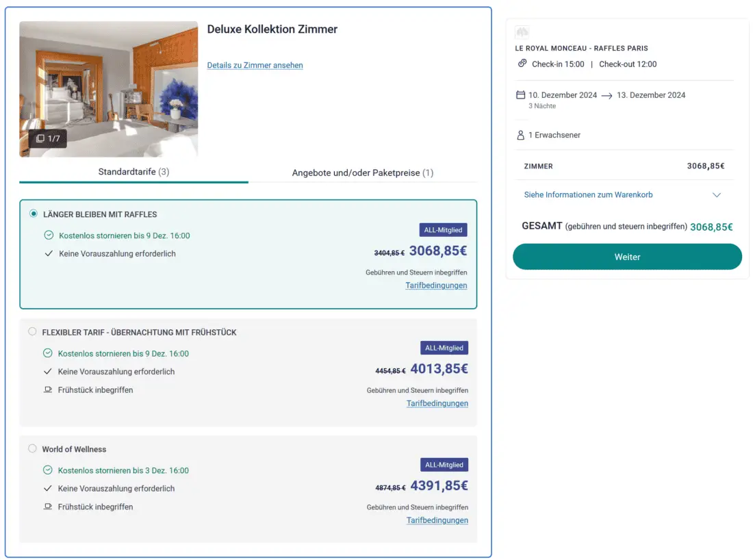Click the green free cancellation icon in Länger Bleiben
This screenshot has width=753, height=560.
click(49, 236)
